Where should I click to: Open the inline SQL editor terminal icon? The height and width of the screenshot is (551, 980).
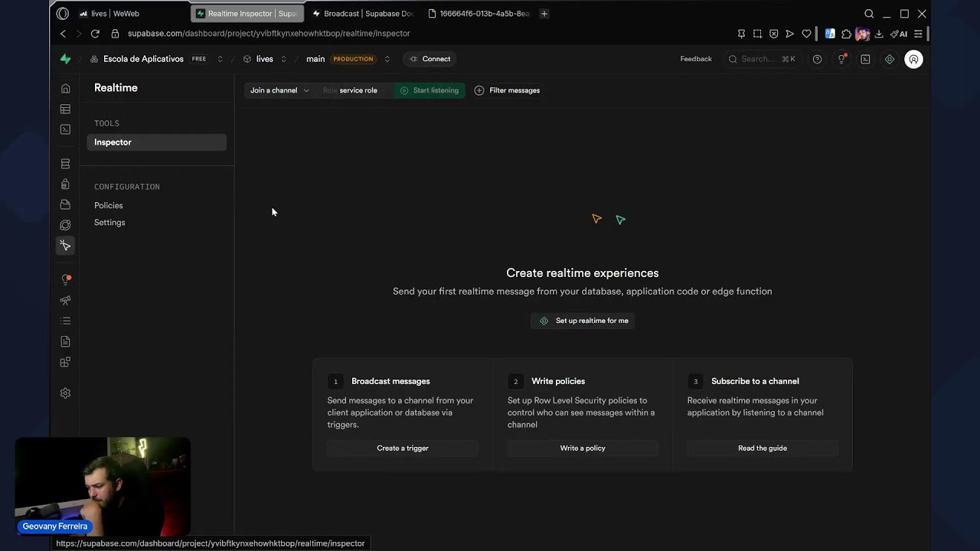pos(865,59)
